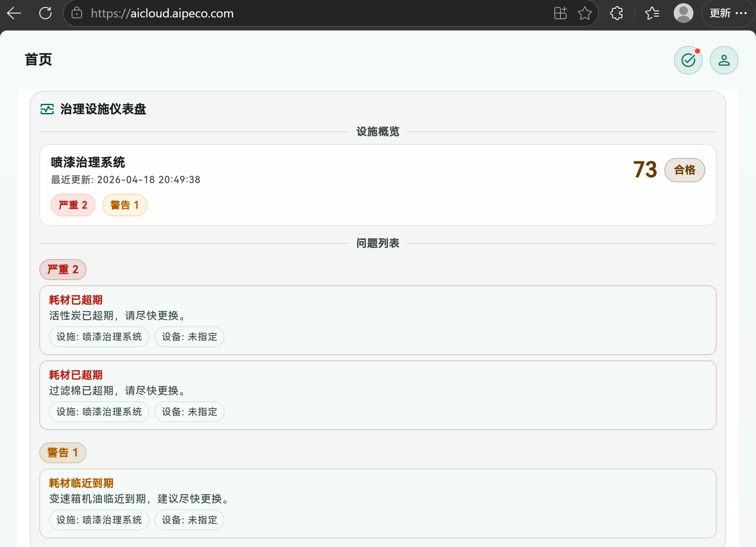Viewport: 756px width, 547px height.
Task: Open the 耗材临近到期 warning title
Action: [x=81, y=483]
